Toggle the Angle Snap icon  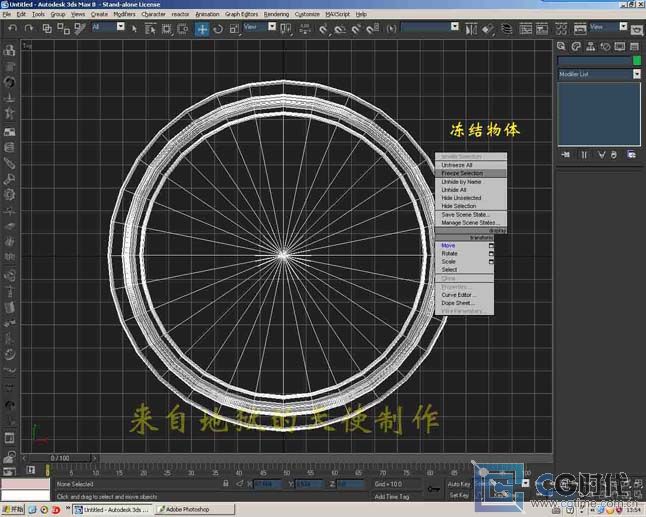(340, 29)
